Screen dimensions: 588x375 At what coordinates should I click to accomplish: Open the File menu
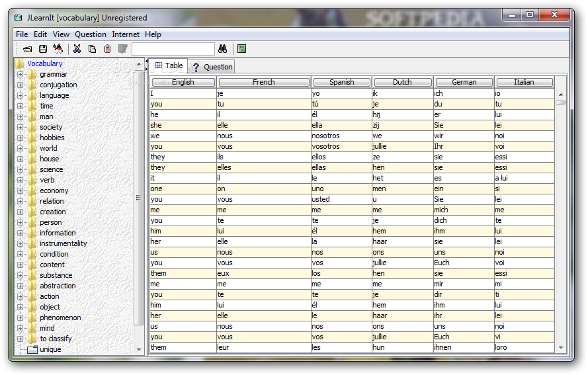point(22,34)
